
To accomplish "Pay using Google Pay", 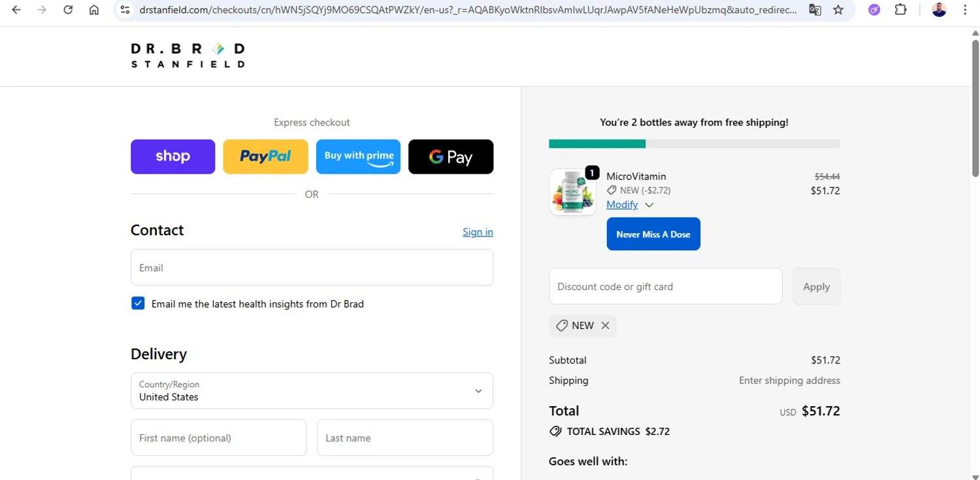I will (x=451, y=157).
